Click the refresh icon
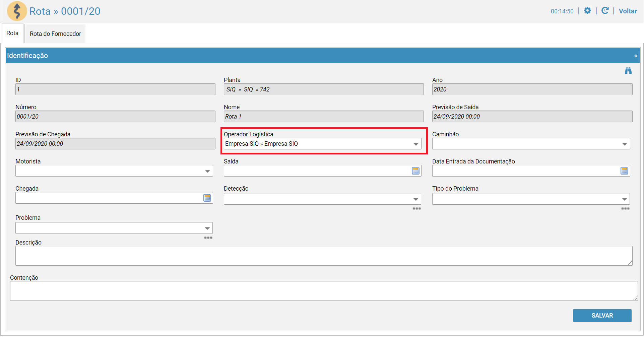 click(605, 11)
